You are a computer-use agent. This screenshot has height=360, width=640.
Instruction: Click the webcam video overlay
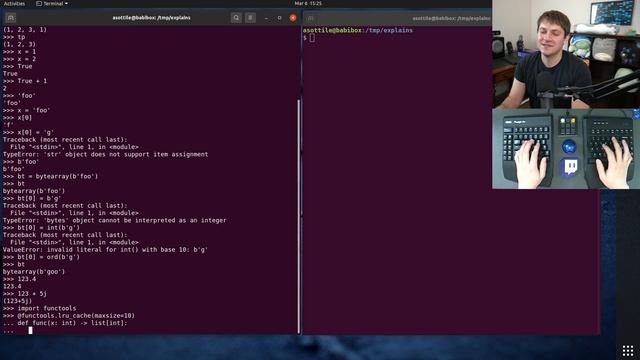[x=566, y=54]
